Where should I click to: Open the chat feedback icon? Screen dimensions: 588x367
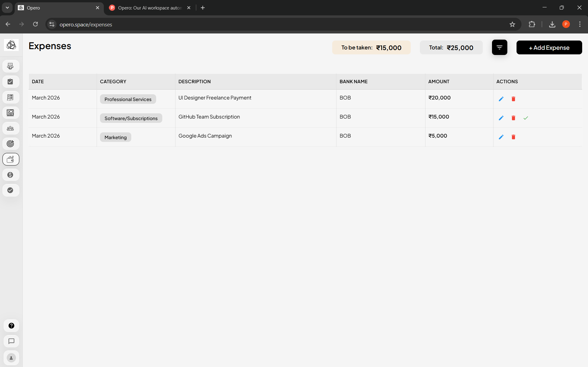(x=11, y=341)
